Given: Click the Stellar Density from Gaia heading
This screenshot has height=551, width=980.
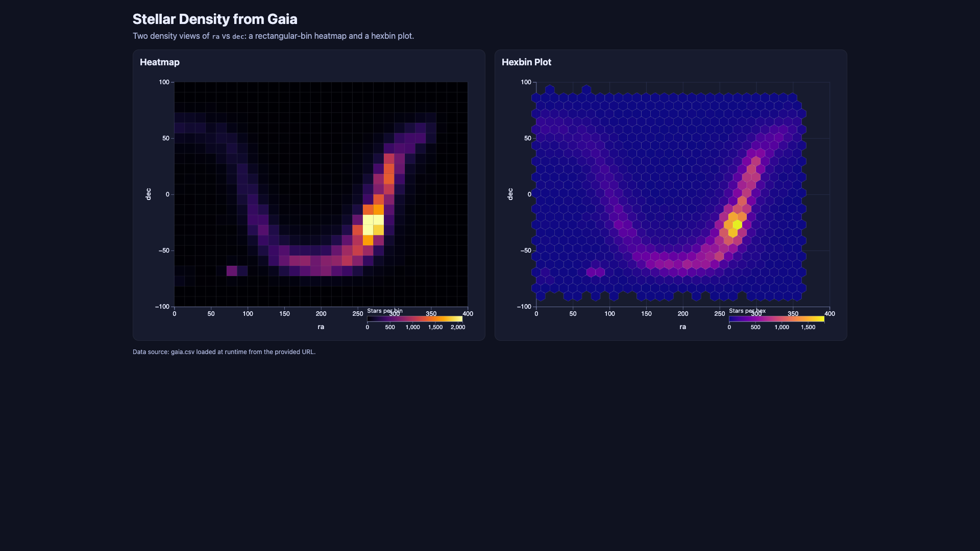Looking at the screenshot, I should [215, 19].
